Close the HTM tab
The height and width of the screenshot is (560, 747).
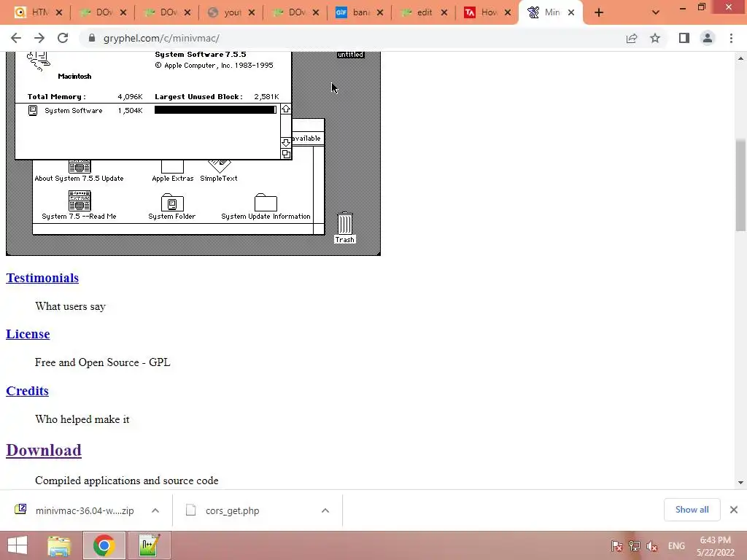pyautogui.click(x=59, y=13)
